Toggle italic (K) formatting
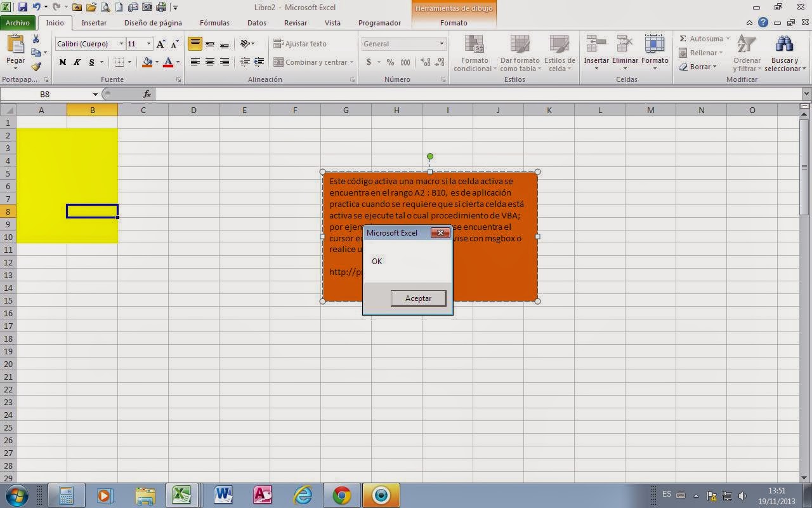The height and width of the screenshot is (508, 812). tap(77, 62)
